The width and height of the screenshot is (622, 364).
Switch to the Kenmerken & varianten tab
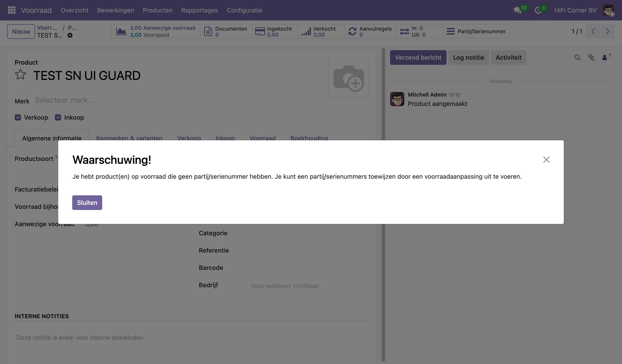point(129,138)
